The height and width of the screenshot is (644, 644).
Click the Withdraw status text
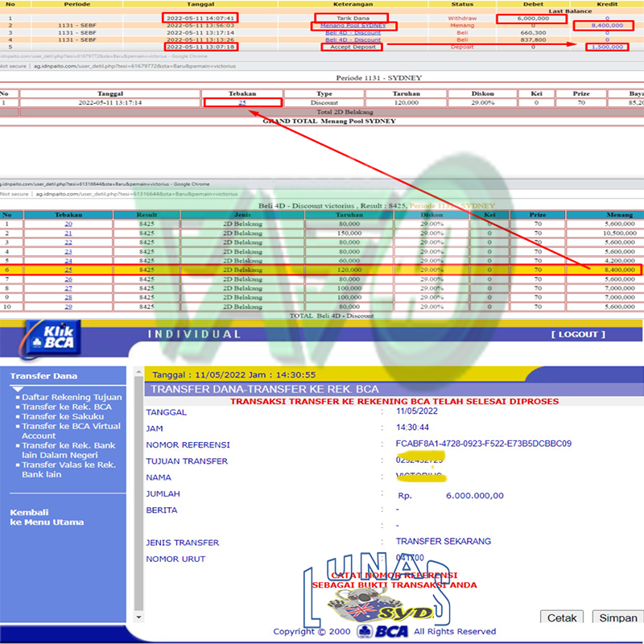pyautogui.click(x=462, y=18)
